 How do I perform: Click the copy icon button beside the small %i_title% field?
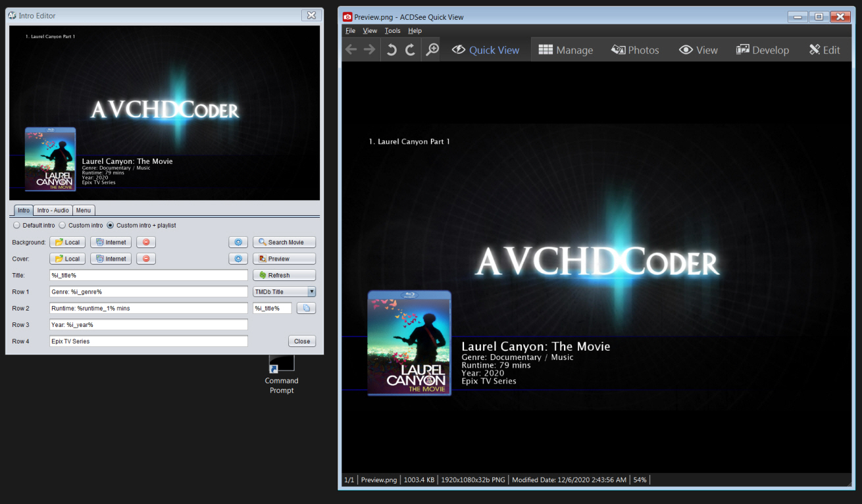[x=307, y=308]
